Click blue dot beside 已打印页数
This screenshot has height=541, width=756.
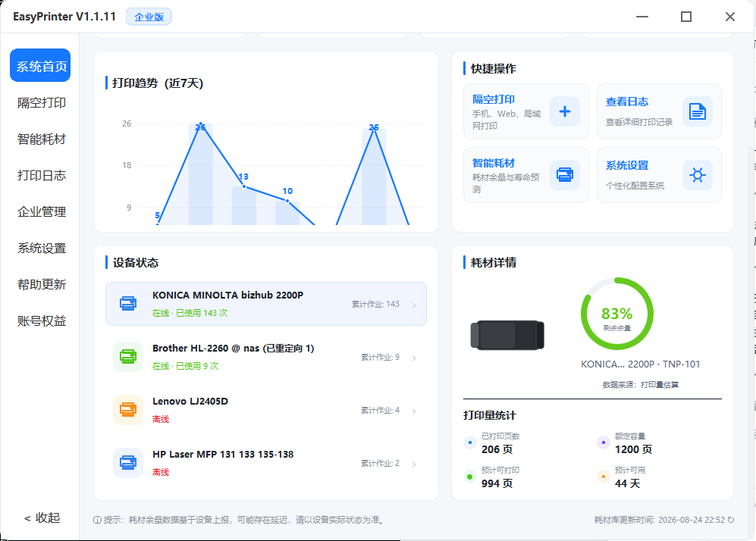pos(470,442)
